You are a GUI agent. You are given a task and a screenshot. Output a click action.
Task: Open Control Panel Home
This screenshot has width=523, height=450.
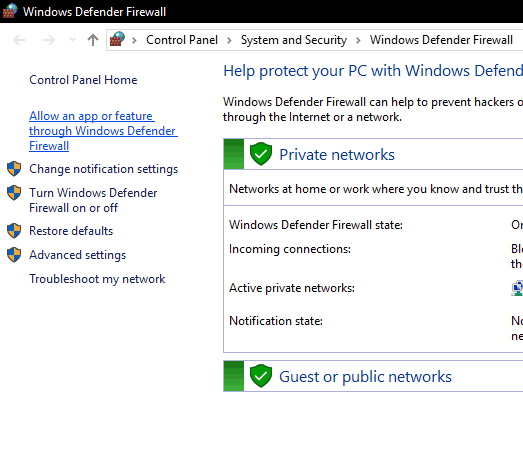coord(83,80)
